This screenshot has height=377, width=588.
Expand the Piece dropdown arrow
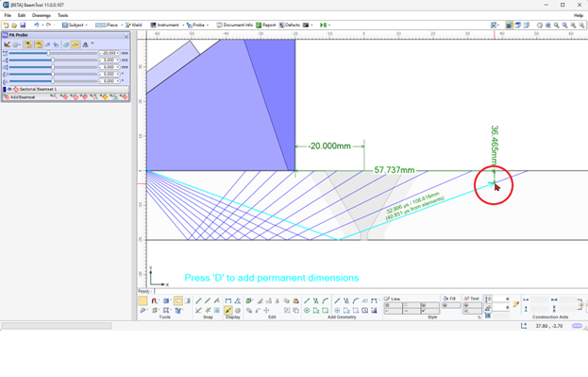pyautogui.click(x=122, y=26)
